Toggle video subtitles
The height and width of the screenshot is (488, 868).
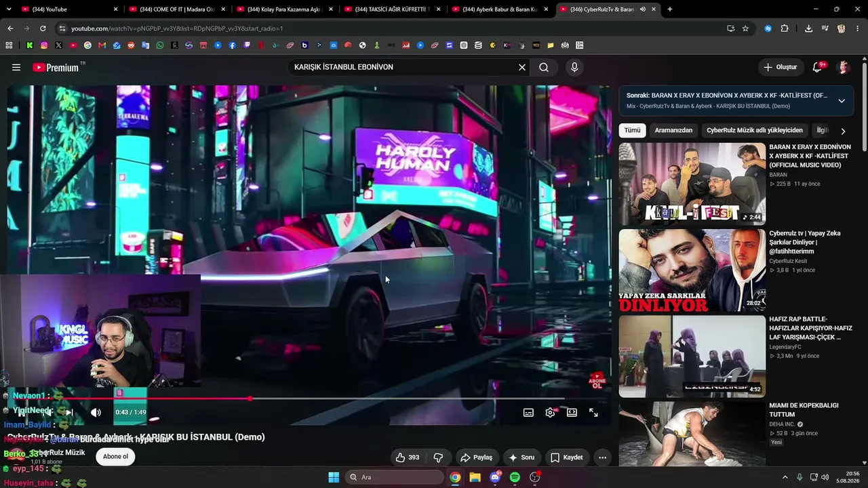pyautogui.click(x=528, y=412)
